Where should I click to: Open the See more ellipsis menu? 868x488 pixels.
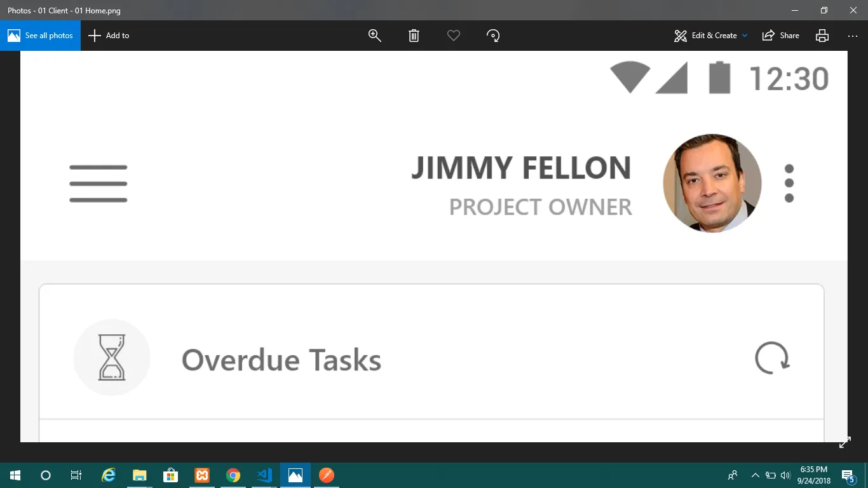853,36
